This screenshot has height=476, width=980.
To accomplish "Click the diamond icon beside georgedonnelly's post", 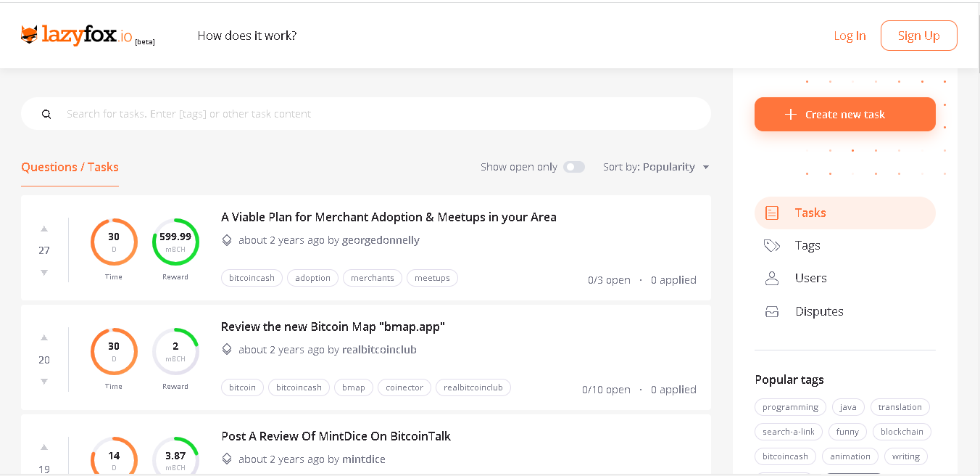I will coord(227,240).
